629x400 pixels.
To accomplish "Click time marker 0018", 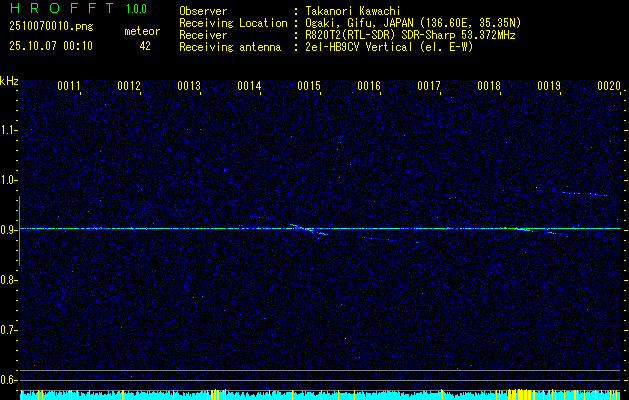I will coord(489,86).
